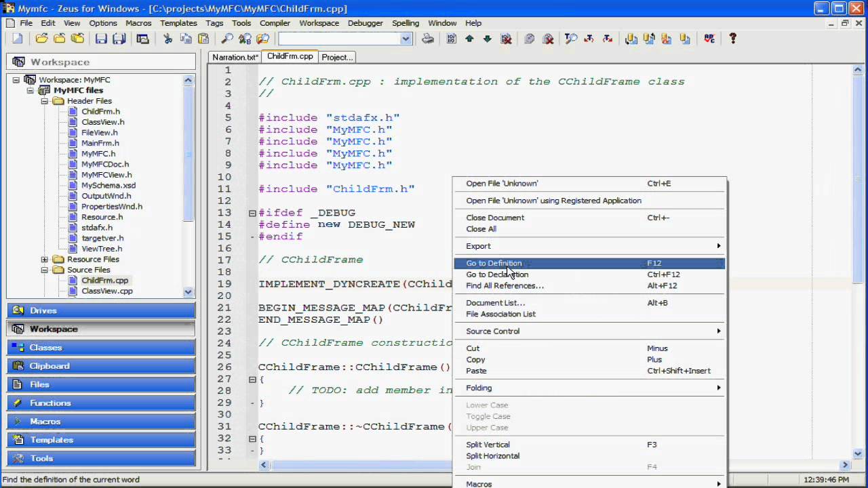Open the Tools navigator panel
Viewport: 868px width, 488px height.
101,458
